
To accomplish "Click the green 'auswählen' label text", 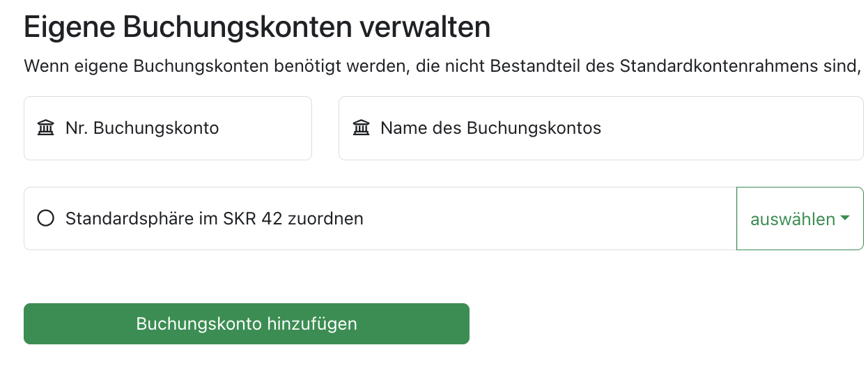I will point(792,220).
